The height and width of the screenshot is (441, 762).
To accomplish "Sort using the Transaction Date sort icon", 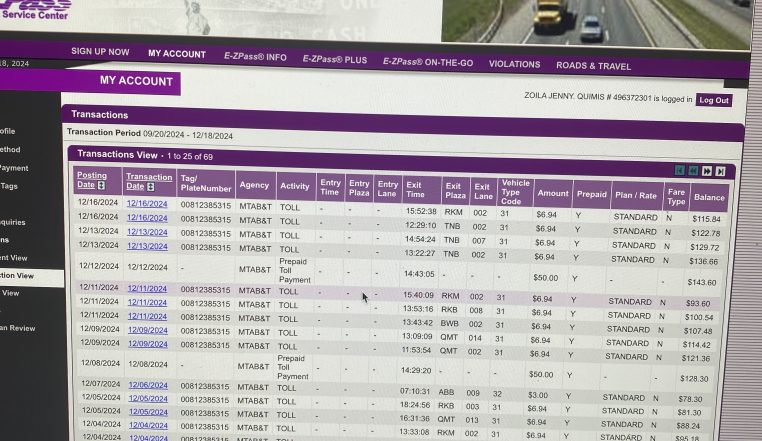I will pos(151,187).
